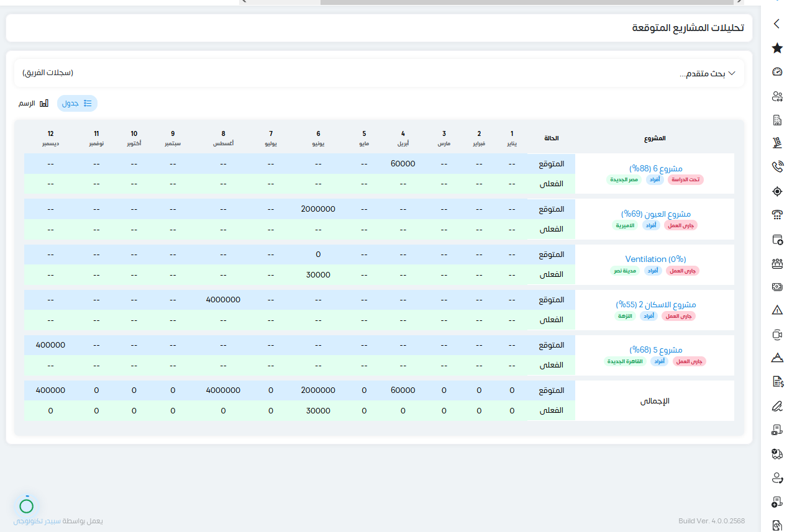Image resolution: width=792 pixels, height=532 pixels.
Task: Open the crosshair target icon
Action: [776, 191]
